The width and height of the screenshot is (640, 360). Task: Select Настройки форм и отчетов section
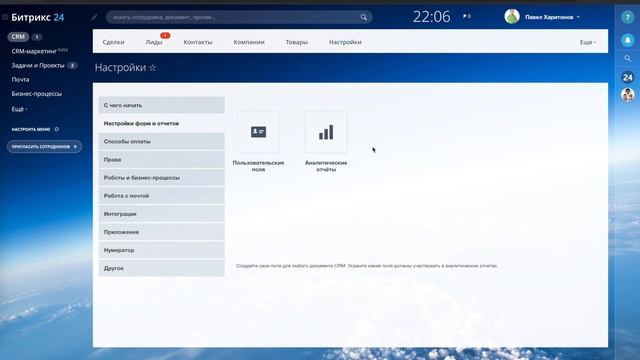click(162, 123)
